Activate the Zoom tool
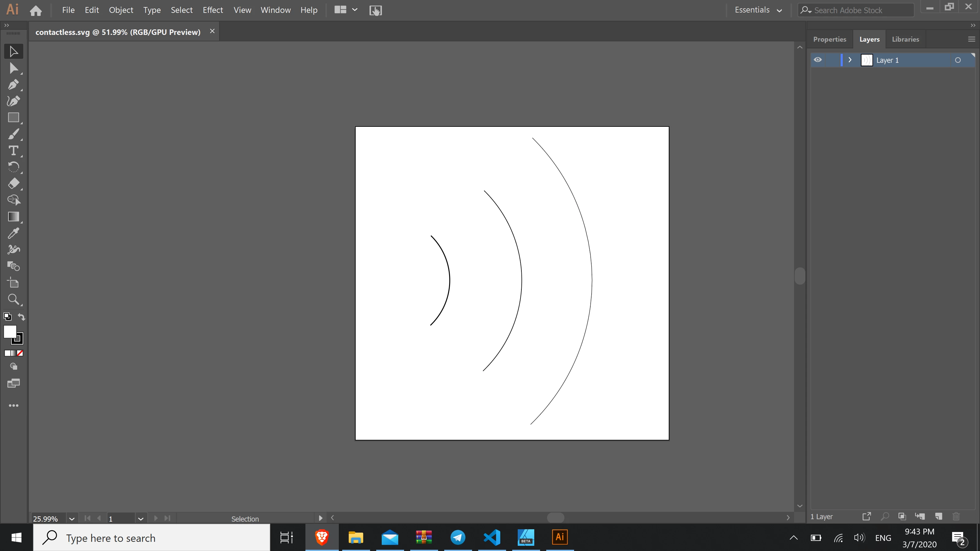This screenshot has height=551, width=980. pyautogui.click(x=13, y=299)
